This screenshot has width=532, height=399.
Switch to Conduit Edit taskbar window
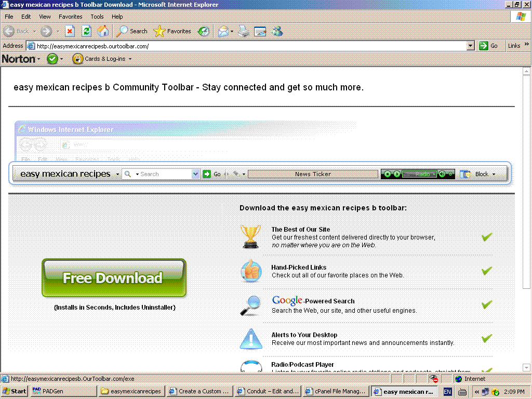pos(268,391)
